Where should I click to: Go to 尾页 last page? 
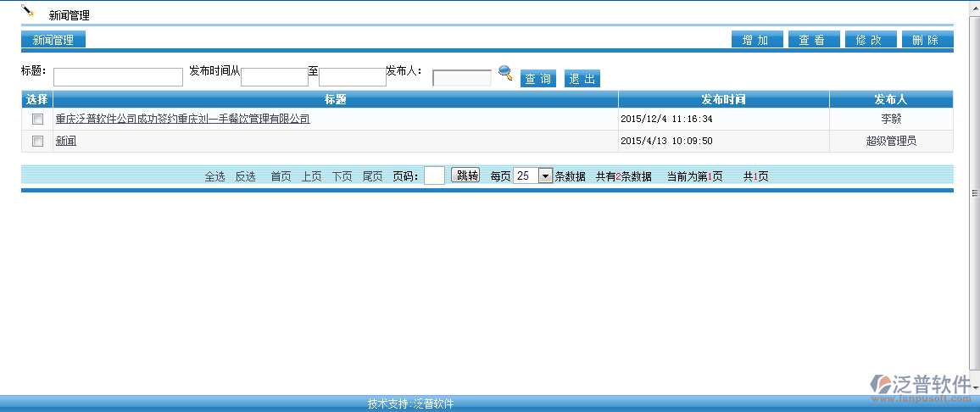pyautogui.click(x=372, y=177)
